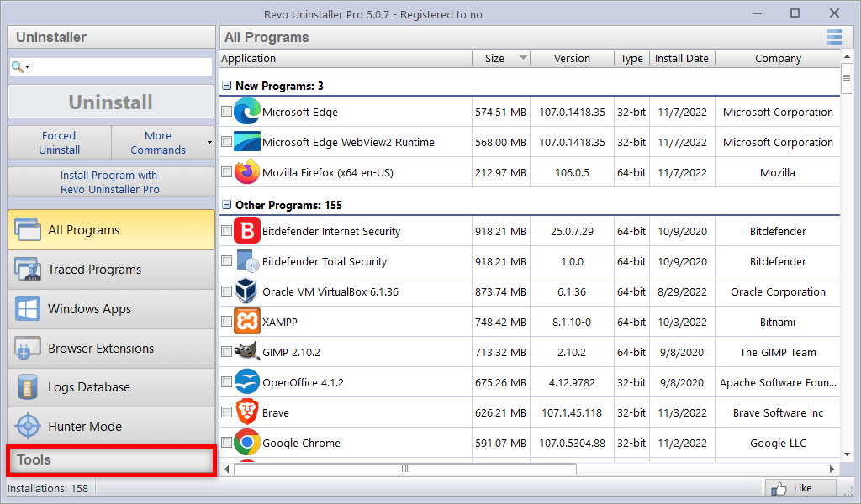Image resolution: width=861 pixels, height=504 pixels.
Task: Open Logs Database view
Action: [111, 387]
